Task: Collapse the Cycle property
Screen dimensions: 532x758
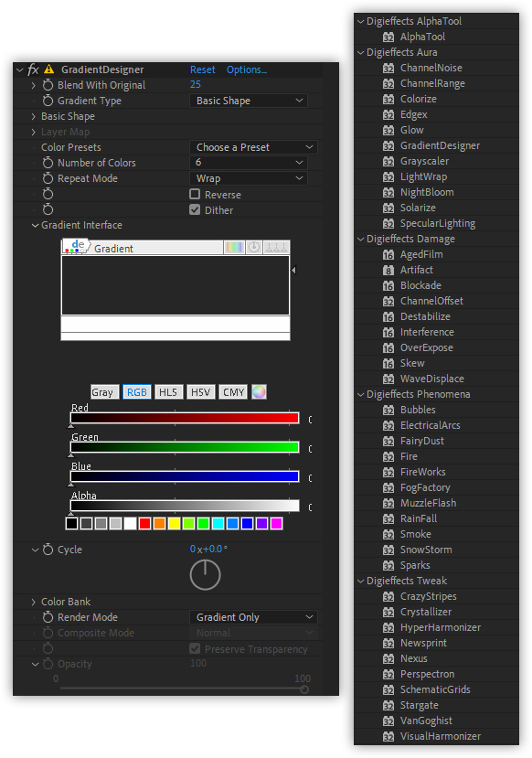Action: click(x=35, y=550)
